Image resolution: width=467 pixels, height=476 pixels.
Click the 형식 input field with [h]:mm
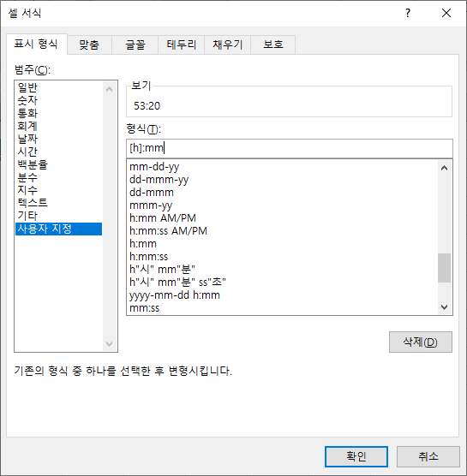(290, 148)
